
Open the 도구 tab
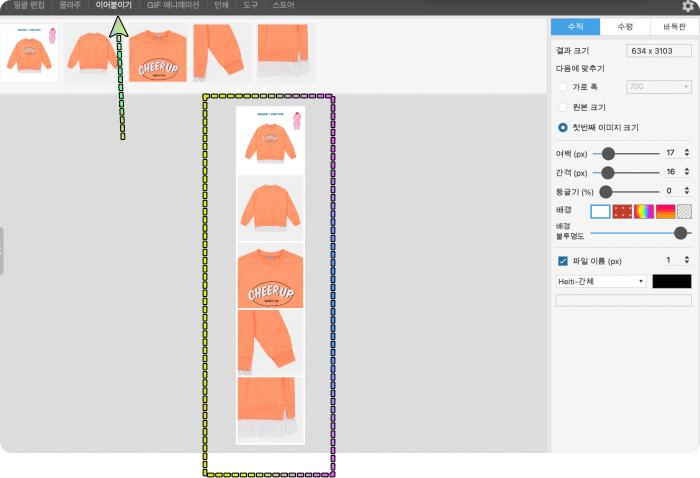(x=250, y=5)
